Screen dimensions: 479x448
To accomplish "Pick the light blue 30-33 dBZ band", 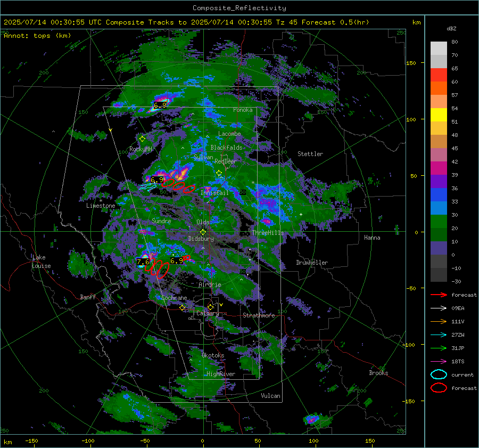I will 439,208.
